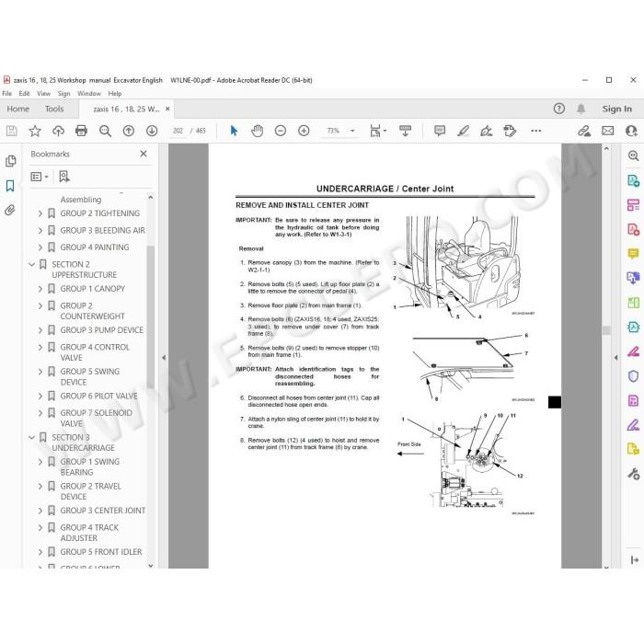Zoom out with the minus icon
Screen dimensions: 644x644
(281, 131)
